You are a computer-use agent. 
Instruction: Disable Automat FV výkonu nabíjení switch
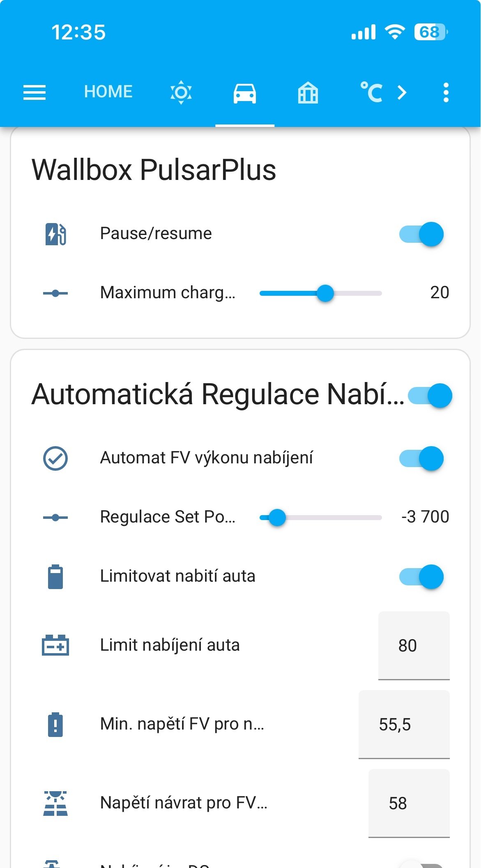421,458
